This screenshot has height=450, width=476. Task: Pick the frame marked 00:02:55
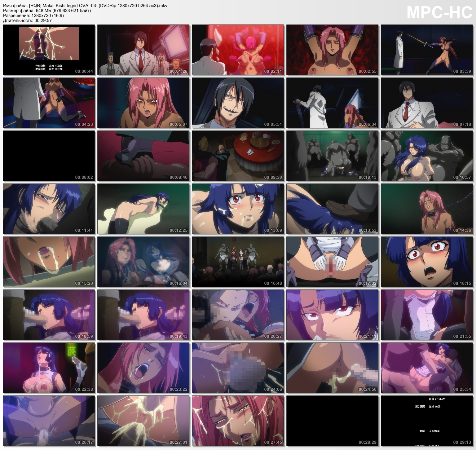(333, 50)
